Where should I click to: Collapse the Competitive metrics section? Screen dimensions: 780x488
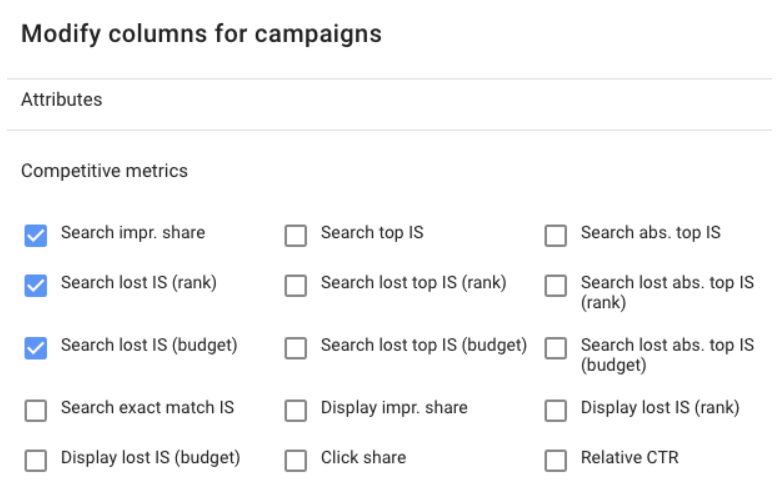[104, 171]
